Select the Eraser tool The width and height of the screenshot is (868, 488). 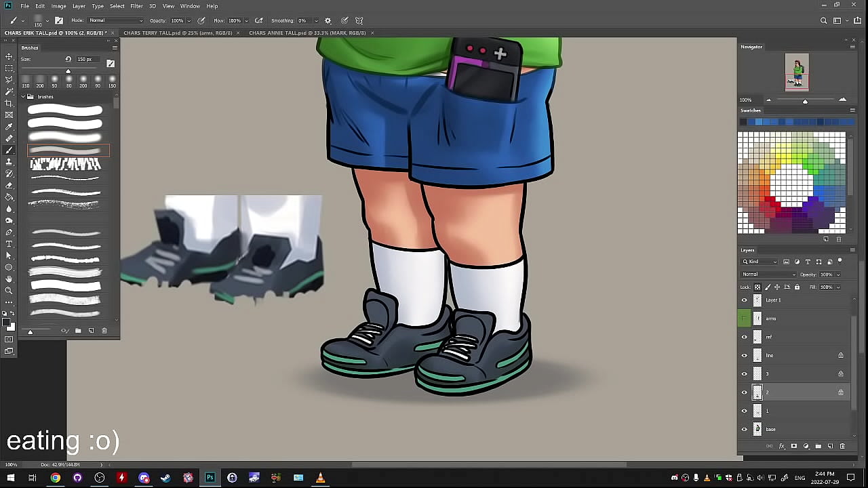tap(9, 185)
